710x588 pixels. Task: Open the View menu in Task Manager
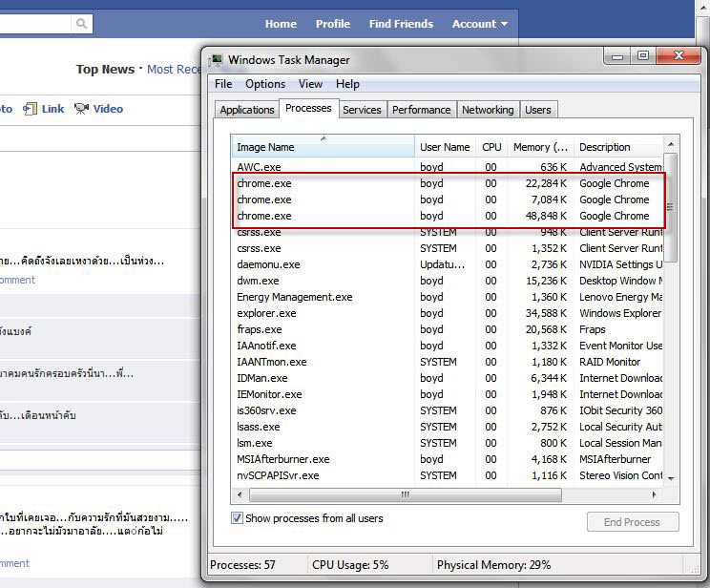(310, 84)
